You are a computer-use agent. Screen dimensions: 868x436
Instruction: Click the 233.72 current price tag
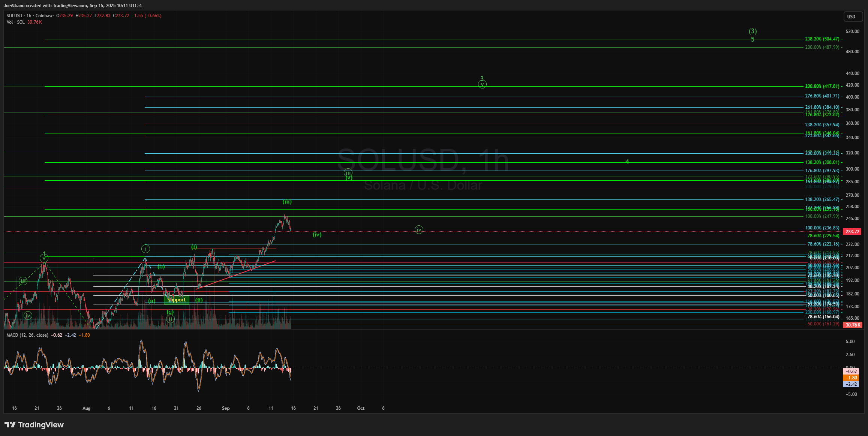[852, 232]
